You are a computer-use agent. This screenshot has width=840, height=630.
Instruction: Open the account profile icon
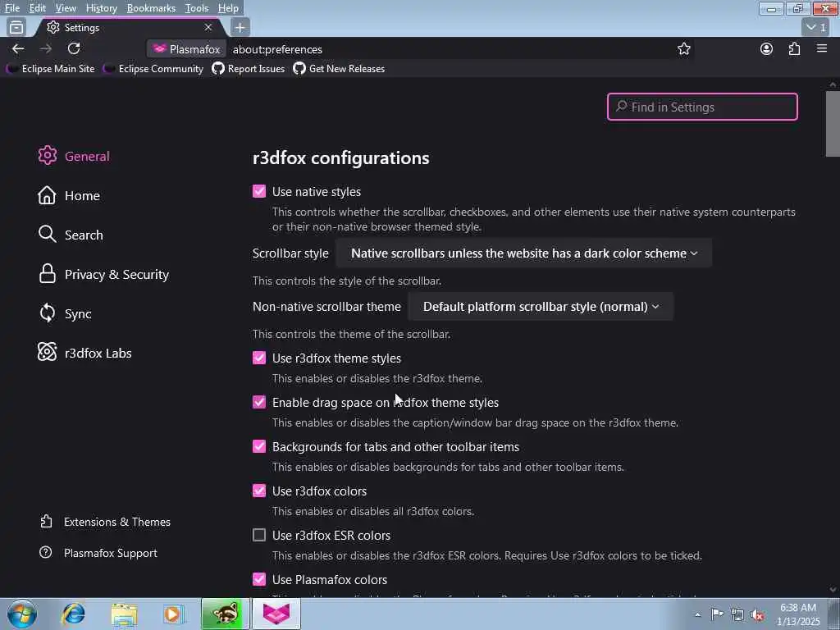766,48
